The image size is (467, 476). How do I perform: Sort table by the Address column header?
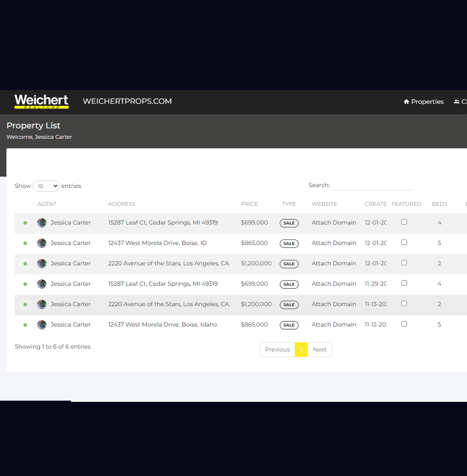pyautogui.click(x=121, y=204)
